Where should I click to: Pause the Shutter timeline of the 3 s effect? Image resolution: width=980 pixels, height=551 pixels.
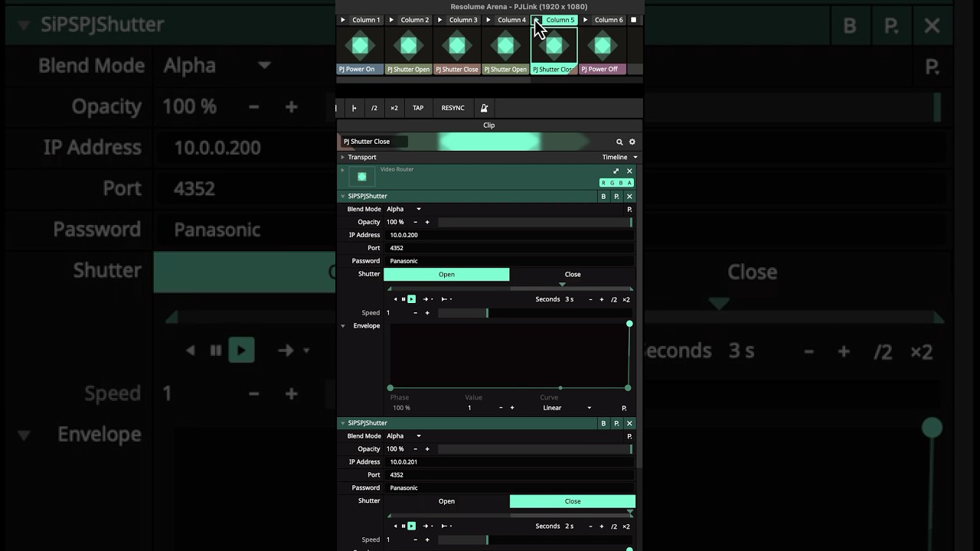[403, 299]
